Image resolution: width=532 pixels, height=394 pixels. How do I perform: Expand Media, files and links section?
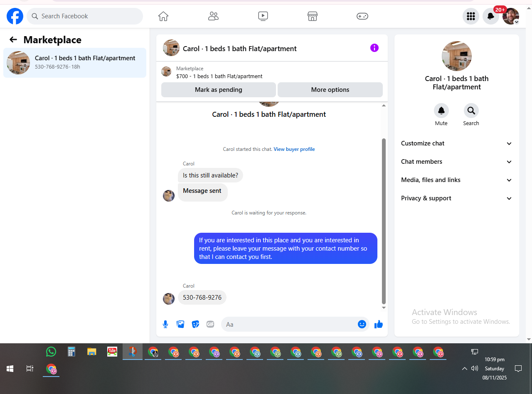pyautogui.click(x=457, y=180)
